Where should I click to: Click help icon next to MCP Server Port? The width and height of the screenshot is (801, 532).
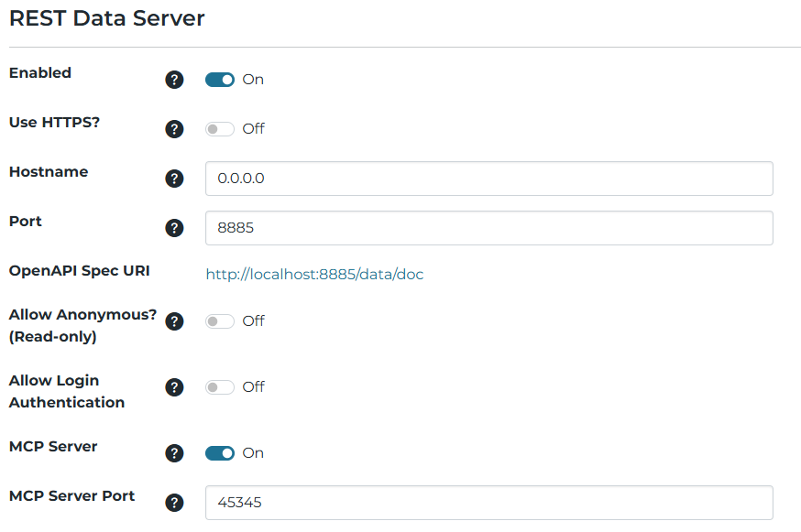pyautogui.click(x=174, y=503)
